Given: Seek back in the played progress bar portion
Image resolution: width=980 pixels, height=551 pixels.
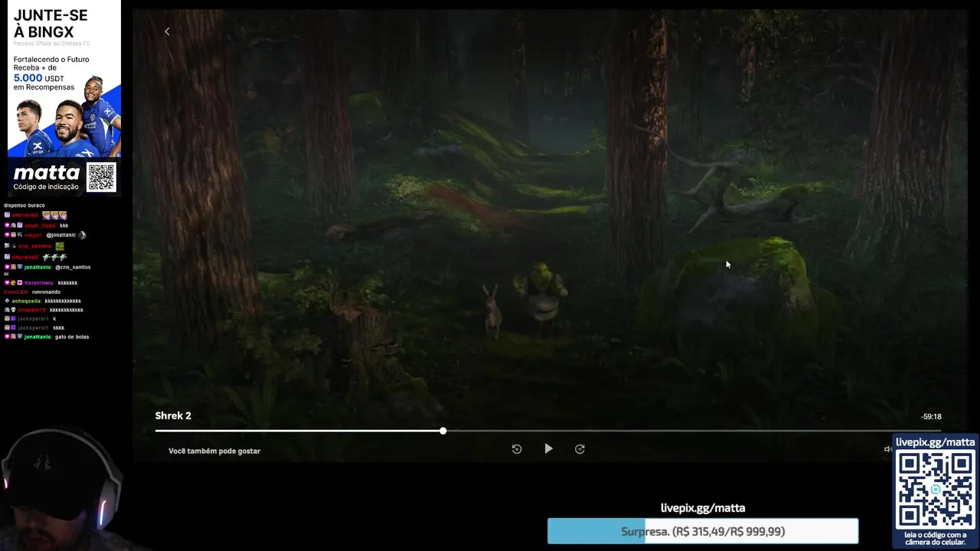Looking at the screenshot, I should click(297, 431).
